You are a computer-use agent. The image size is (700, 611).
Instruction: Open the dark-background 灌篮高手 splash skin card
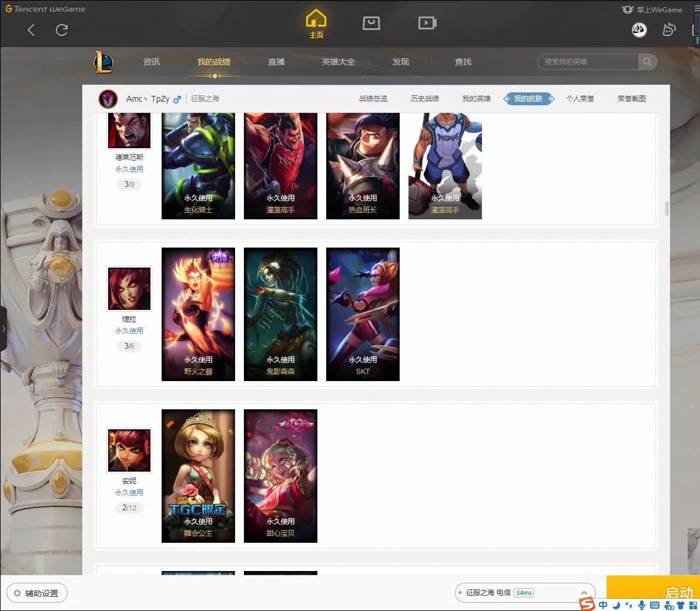[280, 166]
